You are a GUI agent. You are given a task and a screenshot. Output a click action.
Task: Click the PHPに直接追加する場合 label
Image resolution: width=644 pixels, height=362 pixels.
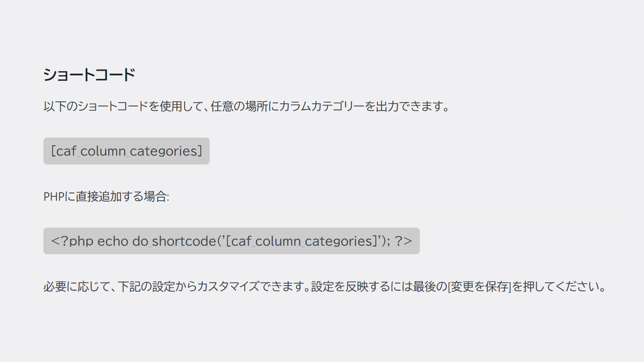pyautogui.click(x=106, y=197)
